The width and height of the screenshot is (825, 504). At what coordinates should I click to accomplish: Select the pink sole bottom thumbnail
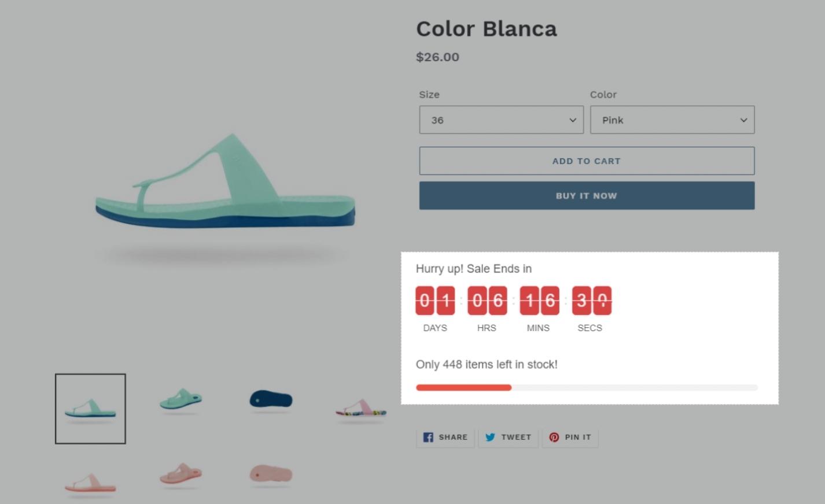pos(271,475)
